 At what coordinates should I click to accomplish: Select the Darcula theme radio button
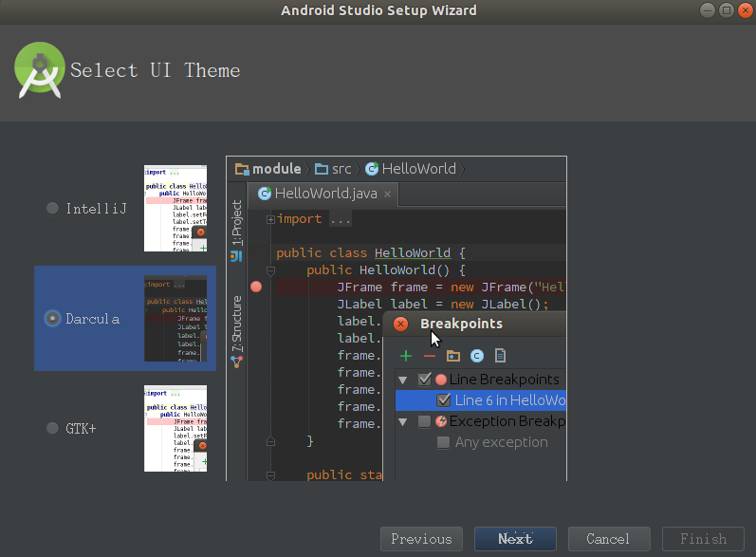(52, 318)
